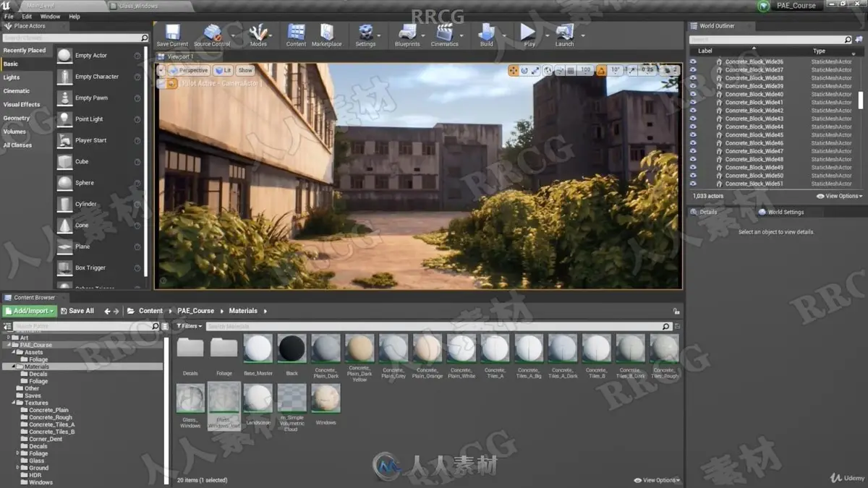Select the Point Light icon in Place Actors
The height and width of the screenshot is (488, 868).
[x=64, y=119]
